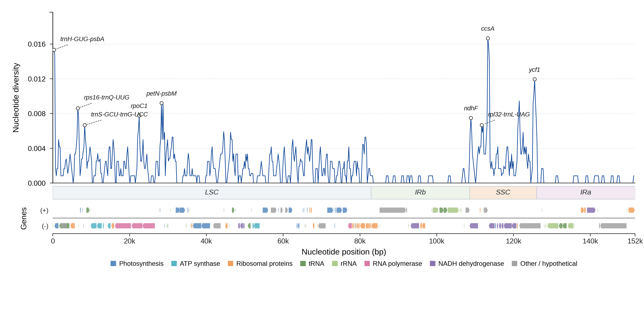Click the 'ccsA' annotation label
644x313 pixels.
(x=488, y=29)
